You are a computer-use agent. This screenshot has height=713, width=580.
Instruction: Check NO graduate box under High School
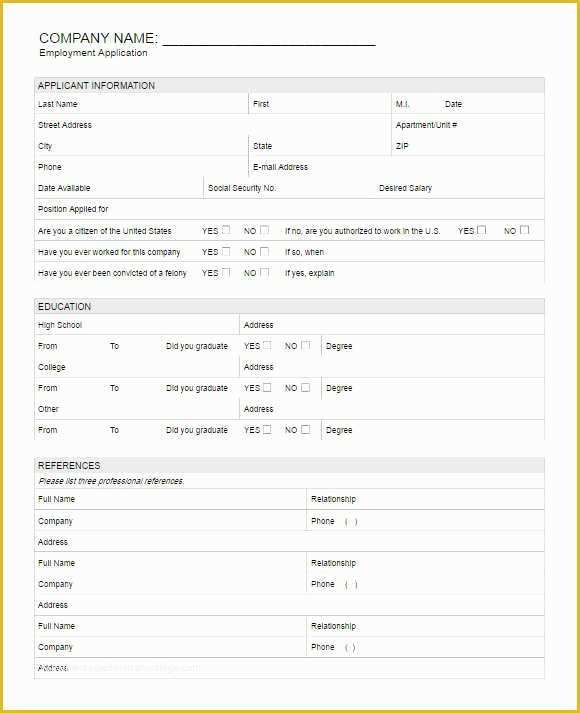(306, 345)
